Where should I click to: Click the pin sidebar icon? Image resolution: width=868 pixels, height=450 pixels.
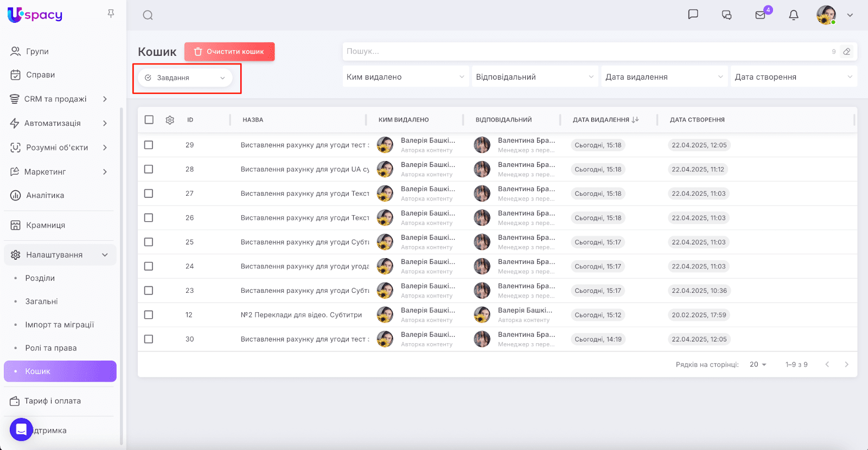(111, 14)
